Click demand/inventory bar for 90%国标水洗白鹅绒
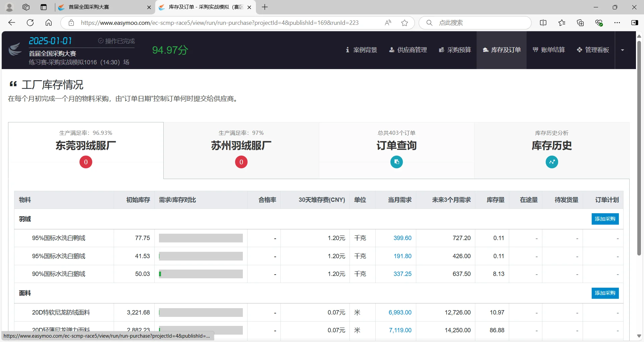The height and width of the screenshot is (342, 644). 201,274
